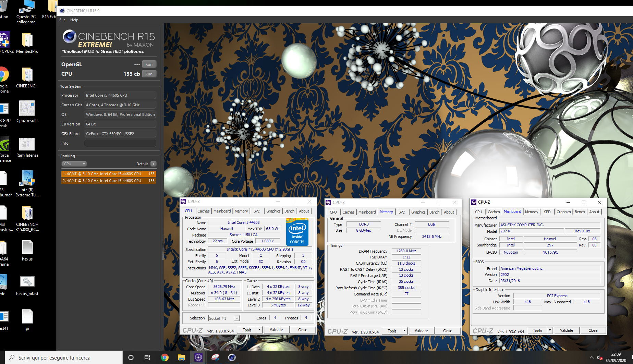
Task: Select the second ranking entry, 153
Action: [x=109, y=181]
